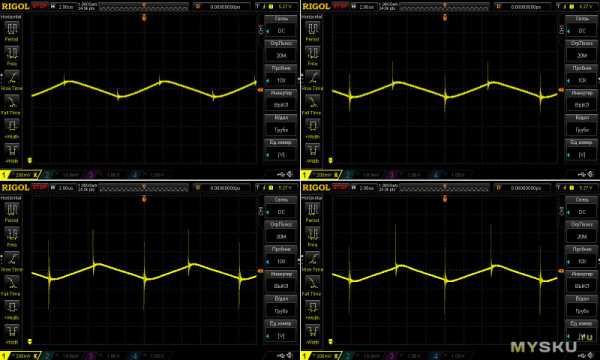Image resolution: width=600 pixels, height=360 pixels.
Task: Select Freq measurement icon in upper-right scope
Action: pyautogui.click(x=313, y=55)
